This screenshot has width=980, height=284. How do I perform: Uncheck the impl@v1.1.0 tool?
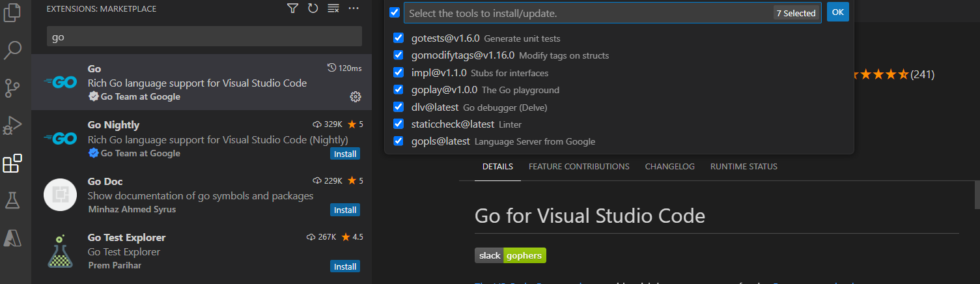[399, 72]
